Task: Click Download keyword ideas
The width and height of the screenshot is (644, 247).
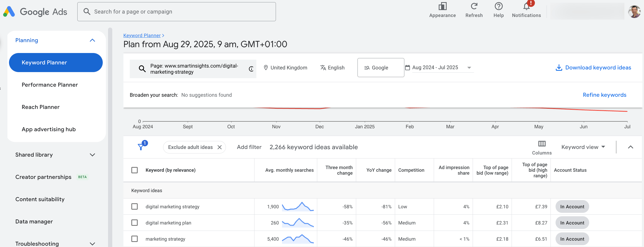Action: 593,68
